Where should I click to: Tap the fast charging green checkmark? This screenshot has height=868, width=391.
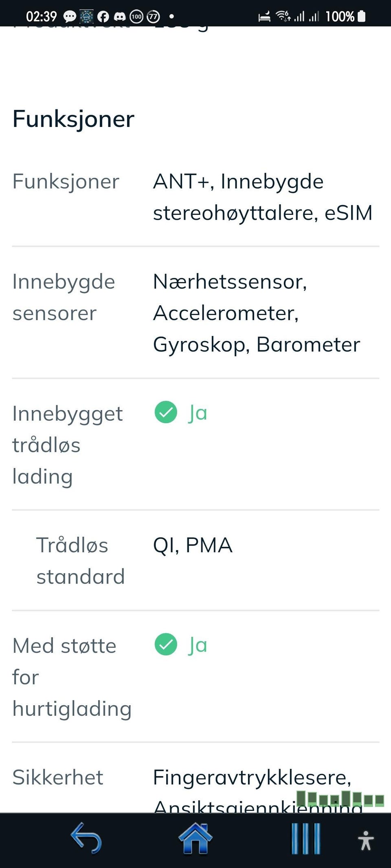[166, 645]
